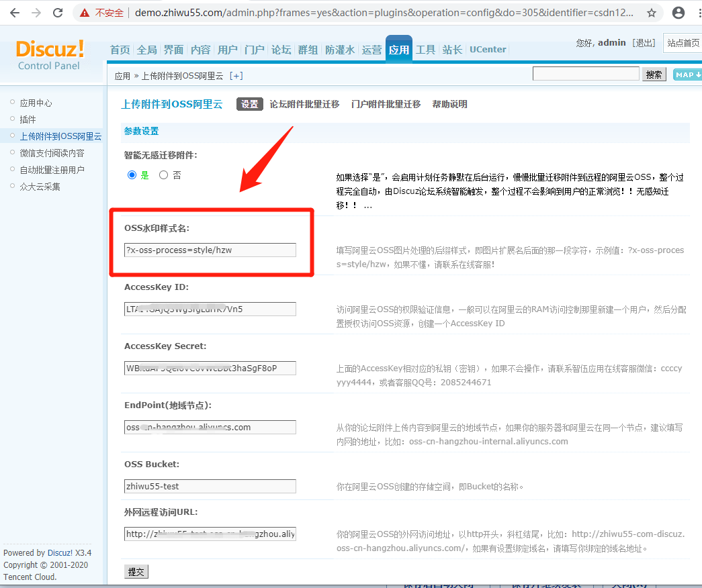The width and height of the screenshot is (702, 588).
Task: Submit the form with 提交 button
Action: pyautogui.click(x=136, y=572)
